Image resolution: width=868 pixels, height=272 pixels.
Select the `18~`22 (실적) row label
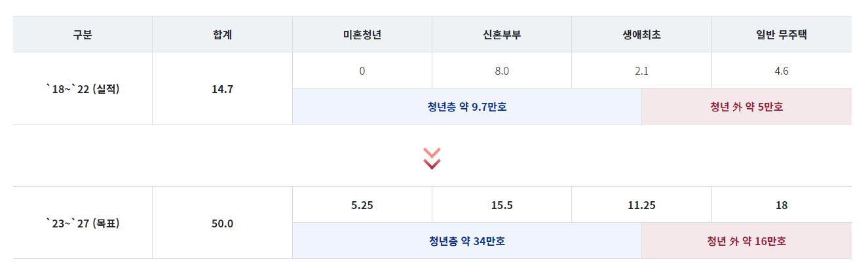pyautogui.click(x=83, y=88)
